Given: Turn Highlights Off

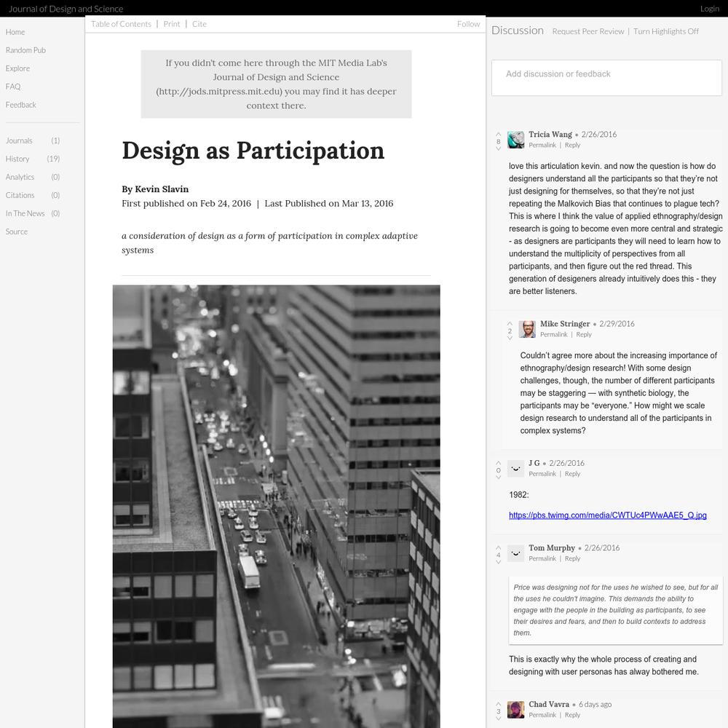Looking at the screenshot, I should coord(666,31).
